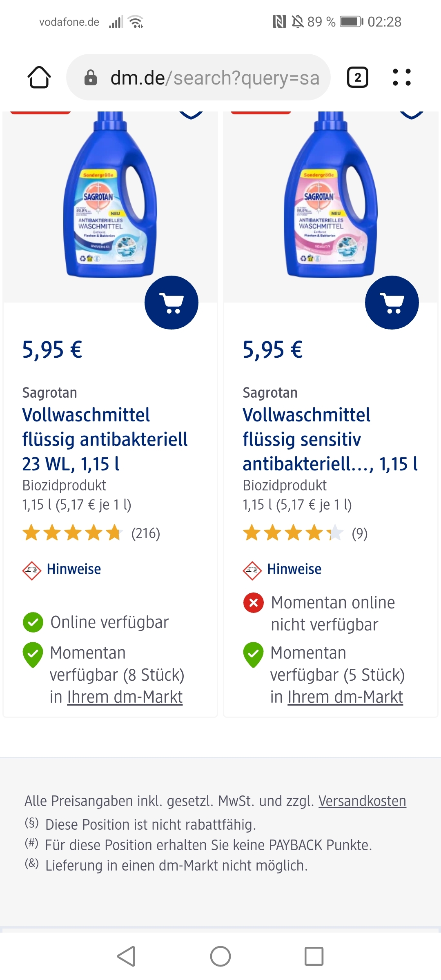Screen dimensions: 441x980
Task: Tap the hazard symbol beside left Hinweise
Action: (x=32, y=570)
